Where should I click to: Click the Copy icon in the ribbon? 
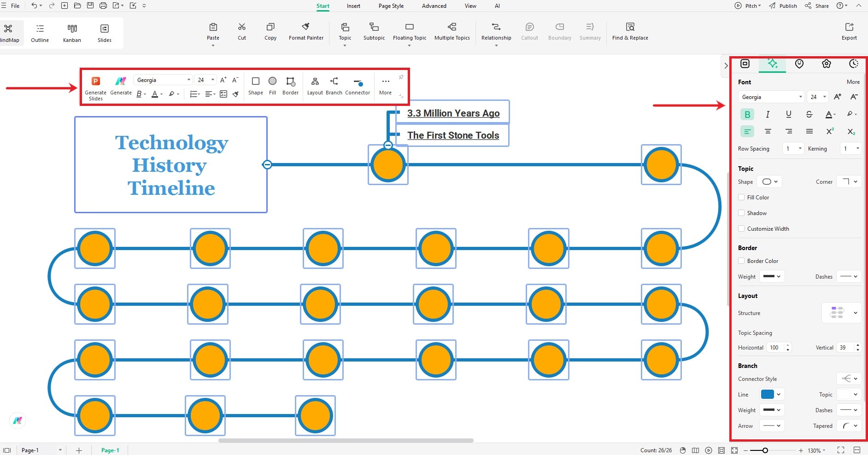[x=270, y=27]
